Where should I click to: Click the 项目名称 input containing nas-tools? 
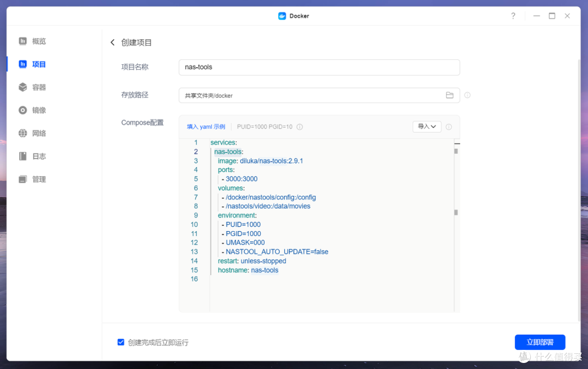(x=319, y=67)
